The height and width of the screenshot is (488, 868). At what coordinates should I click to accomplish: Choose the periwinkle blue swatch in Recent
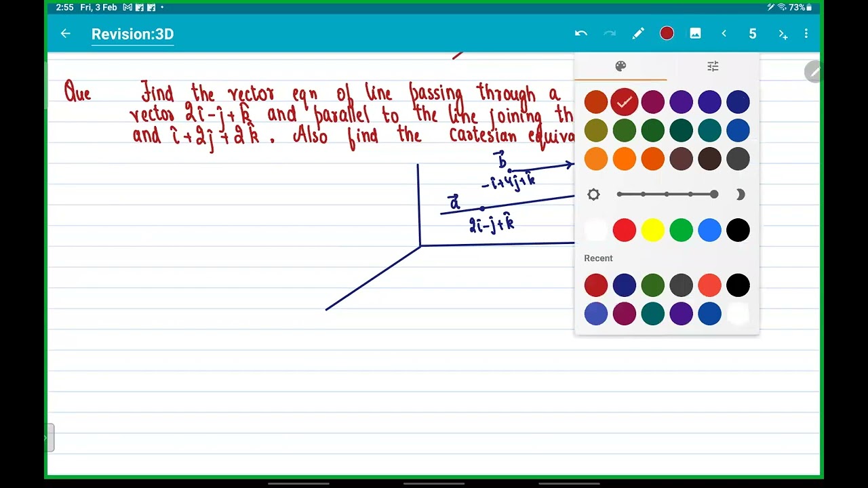pos(596,314)
